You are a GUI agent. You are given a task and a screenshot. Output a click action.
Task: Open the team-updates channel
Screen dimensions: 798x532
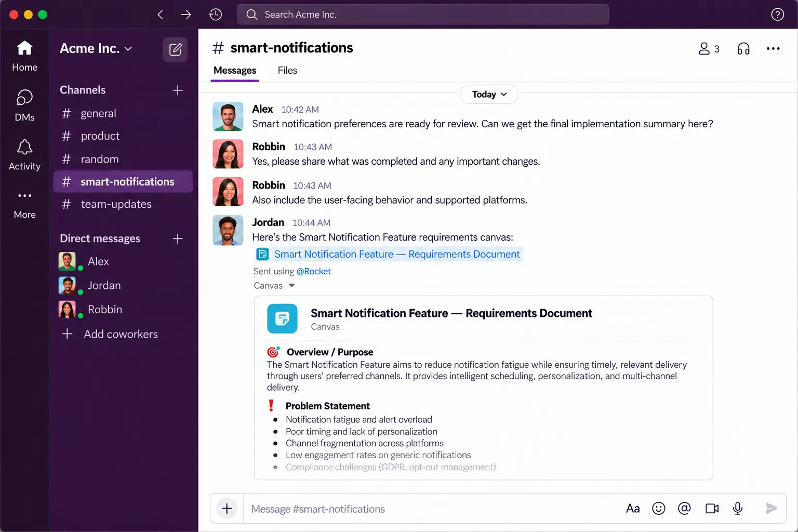(x=123, y=204)
